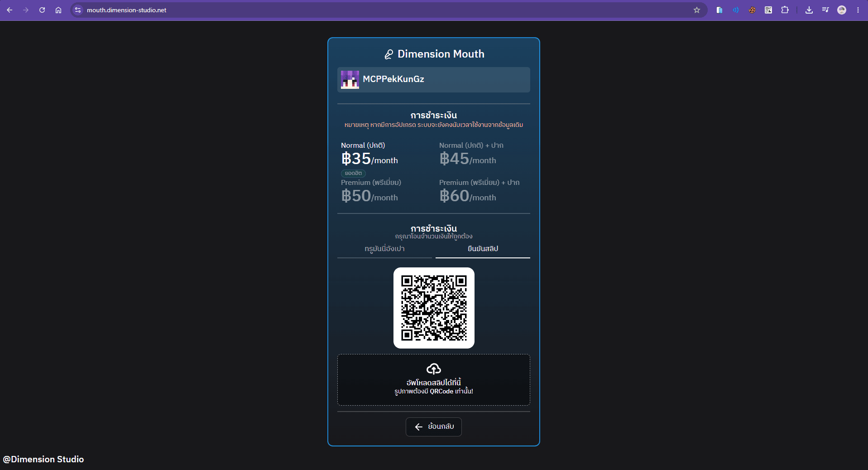Open the browser home page
Image resolution: width=868 pixels, height=470 pixels.
58,10
